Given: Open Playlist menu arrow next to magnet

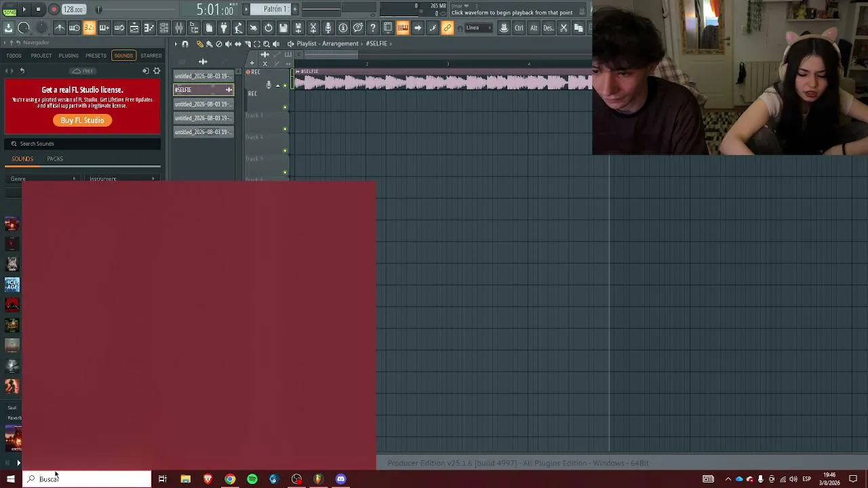Looking at the screenshot, I should click(x=176, y=44).
